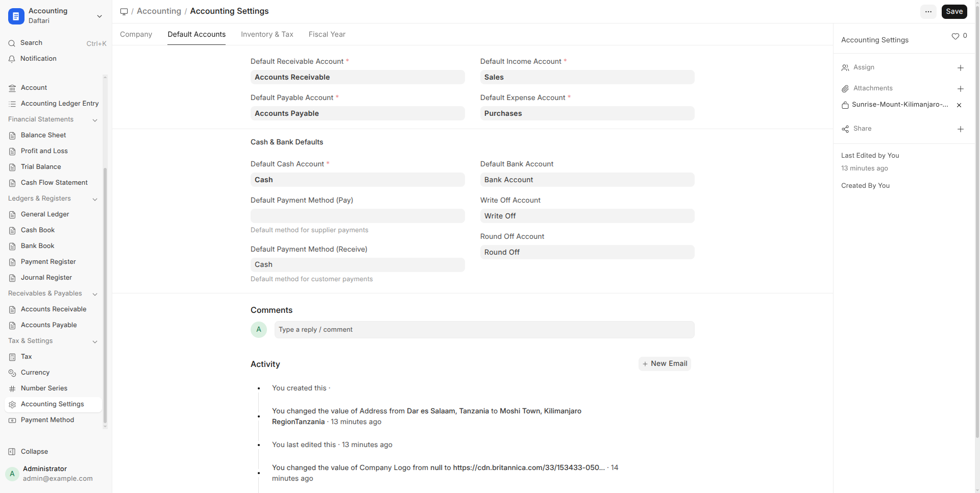Image resolution: width=980 pixels, height=493 pixels.
Task: Collapse the Tax & Settings section
Action: [95, 341]
